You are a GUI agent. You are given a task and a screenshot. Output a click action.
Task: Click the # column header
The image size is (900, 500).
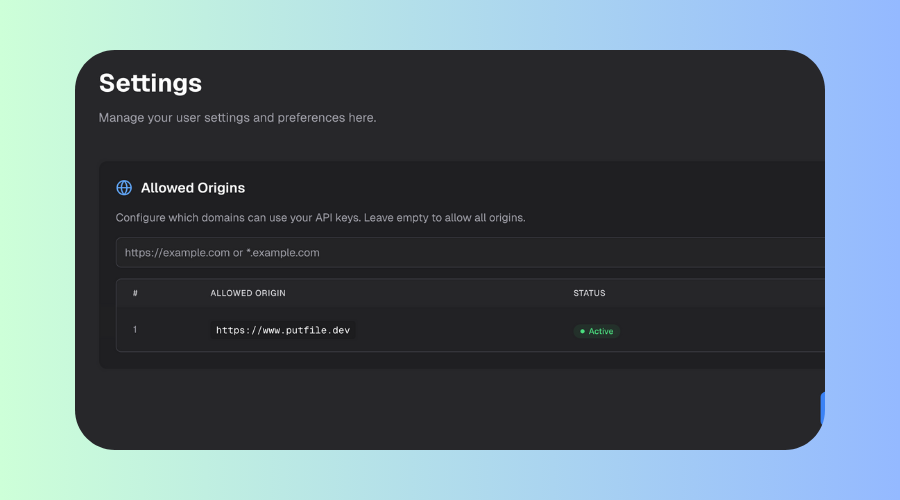tap(135, 293)
